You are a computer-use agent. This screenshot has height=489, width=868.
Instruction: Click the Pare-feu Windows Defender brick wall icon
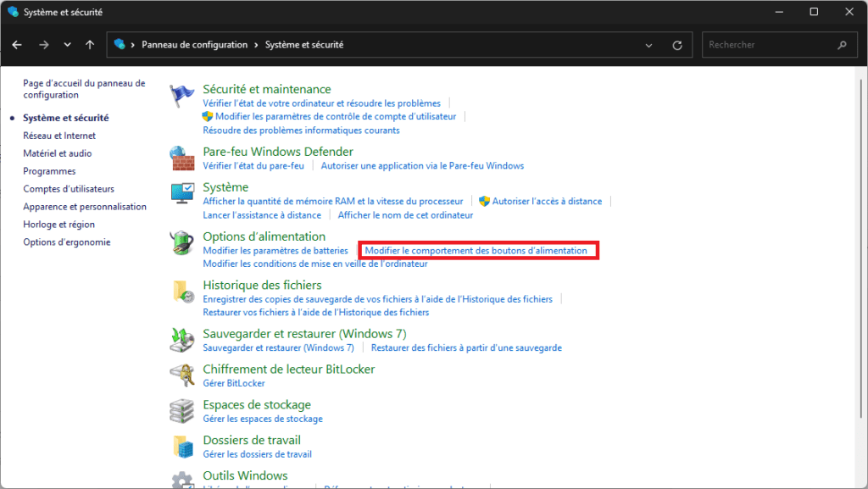click(x=182, y=158)
